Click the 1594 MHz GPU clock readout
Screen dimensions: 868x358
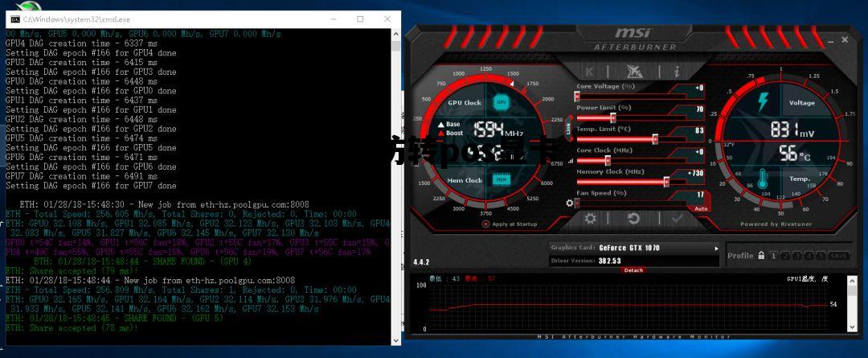click(499, 130)
